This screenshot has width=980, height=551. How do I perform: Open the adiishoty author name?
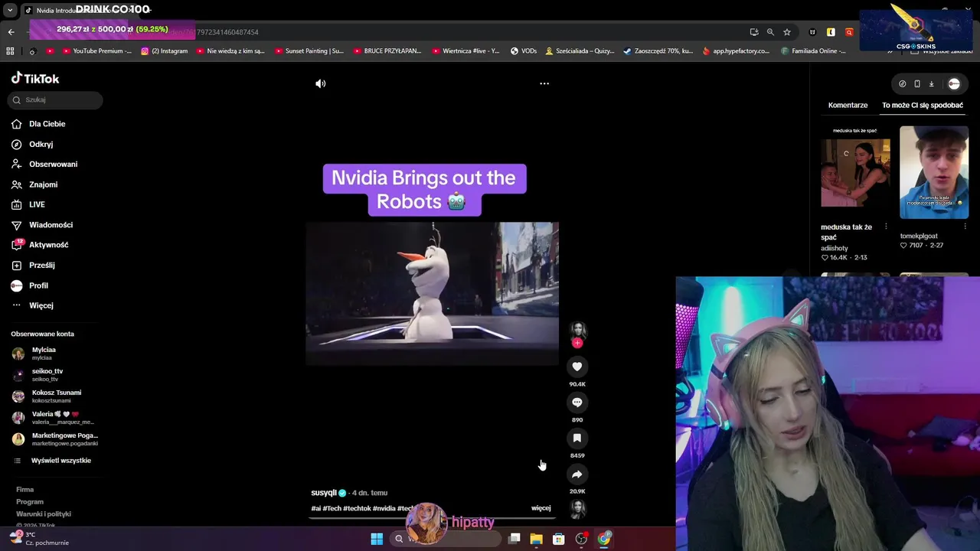click(x=835, y=248)
